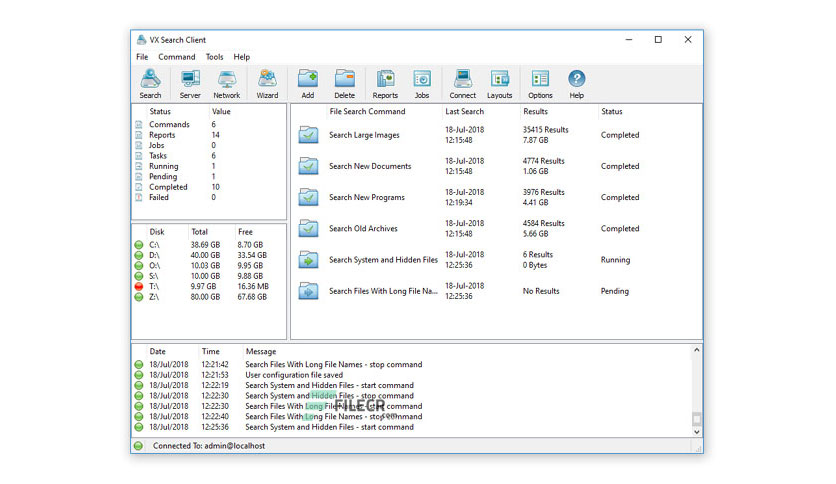The width and height of the screenshot is (836, 484).
Task: Select the Search Files With Long File Names icon
Action: (308, 291)
